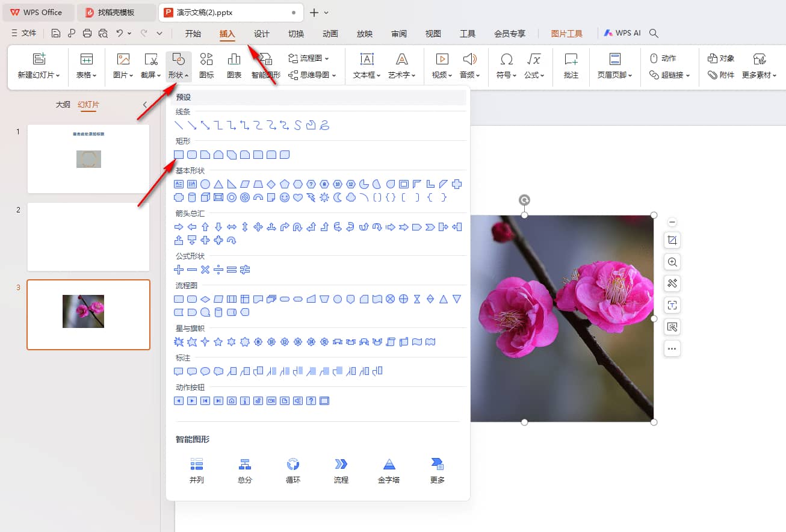Open the 表格 dropdown
The width and height of the screenshot is (786, 532).
pyautogui.click(x=87, y=75)
